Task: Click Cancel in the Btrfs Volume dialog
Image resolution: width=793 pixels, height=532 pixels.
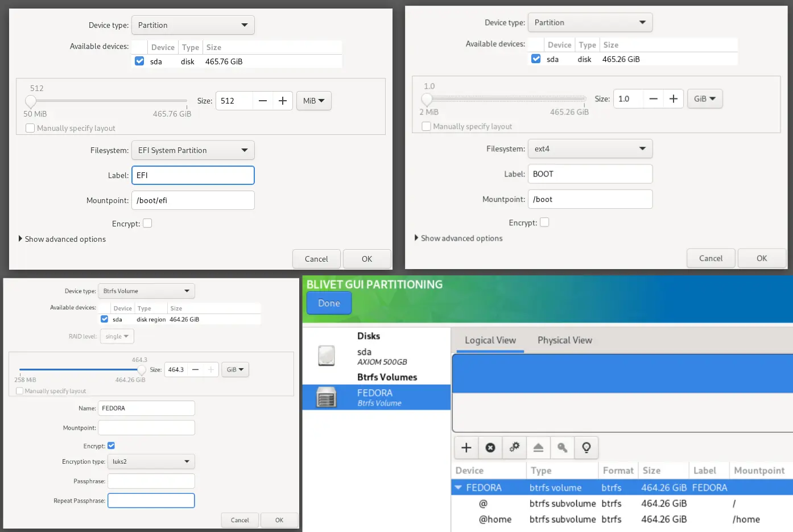Action: click(240, 520)
